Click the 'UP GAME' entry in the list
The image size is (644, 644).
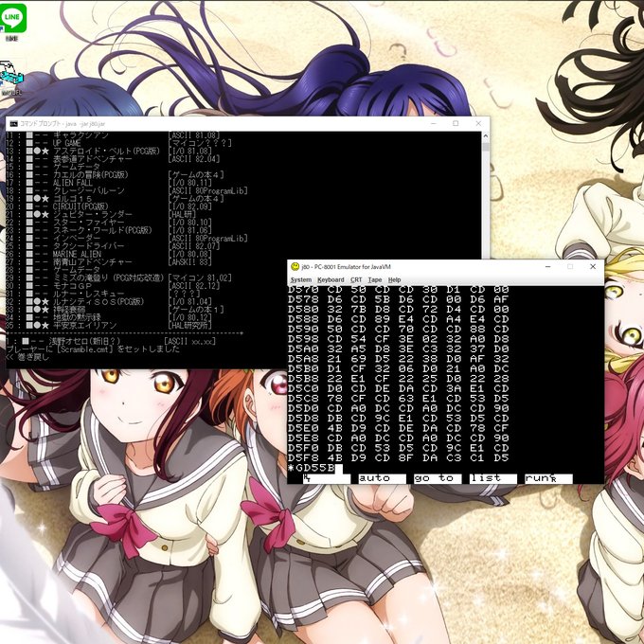66,143
